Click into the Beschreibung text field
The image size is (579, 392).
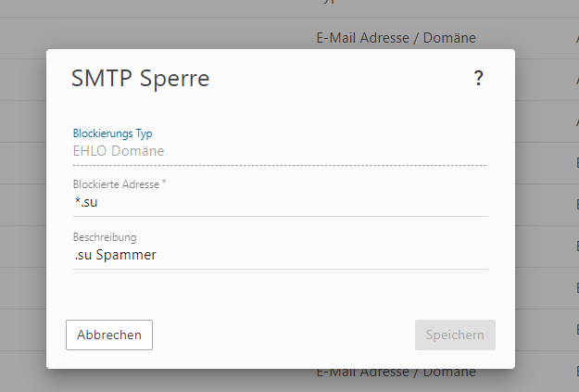[x=278, y=255]
